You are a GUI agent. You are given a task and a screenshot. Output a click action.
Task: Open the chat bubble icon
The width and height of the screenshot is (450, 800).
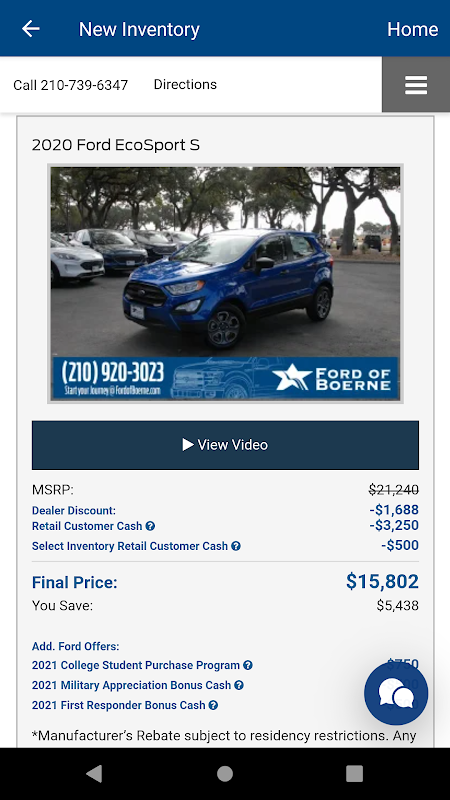click(x=396, y=693)
